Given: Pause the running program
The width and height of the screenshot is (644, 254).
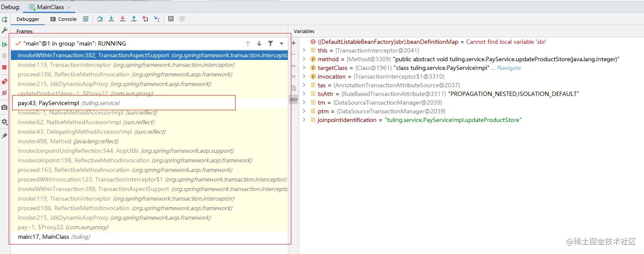Looking at the screenshot, I should point(4,56).
